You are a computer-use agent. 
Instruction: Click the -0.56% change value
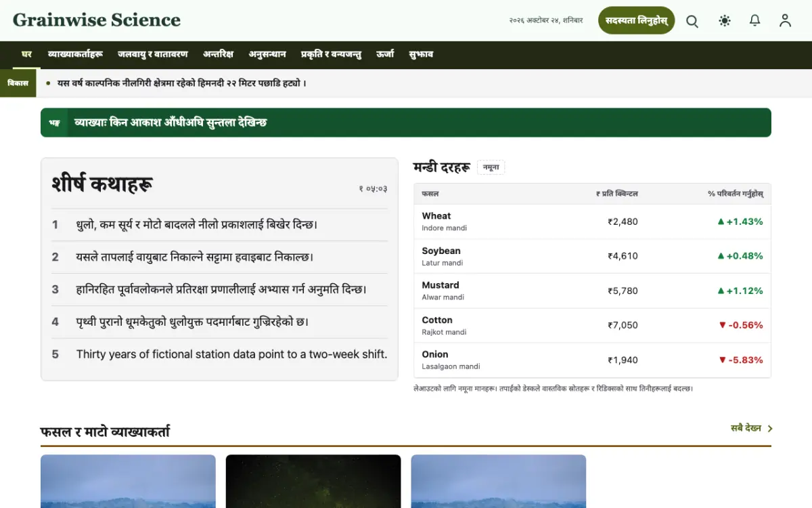(x=741, y=325)
